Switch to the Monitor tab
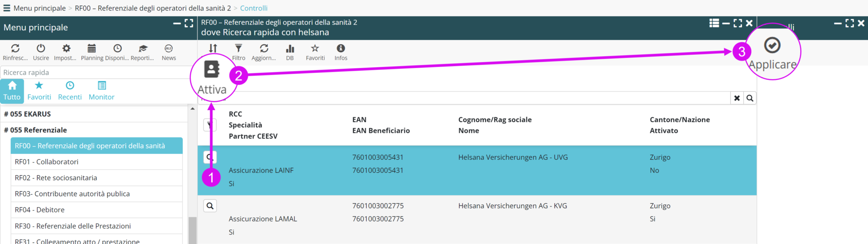Screen dimensions: 868x244 102,91
